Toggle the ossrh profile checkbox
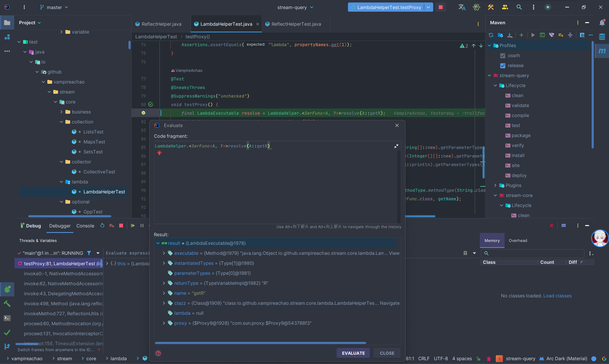Viewport: 609px width, 364px height. 503,56
